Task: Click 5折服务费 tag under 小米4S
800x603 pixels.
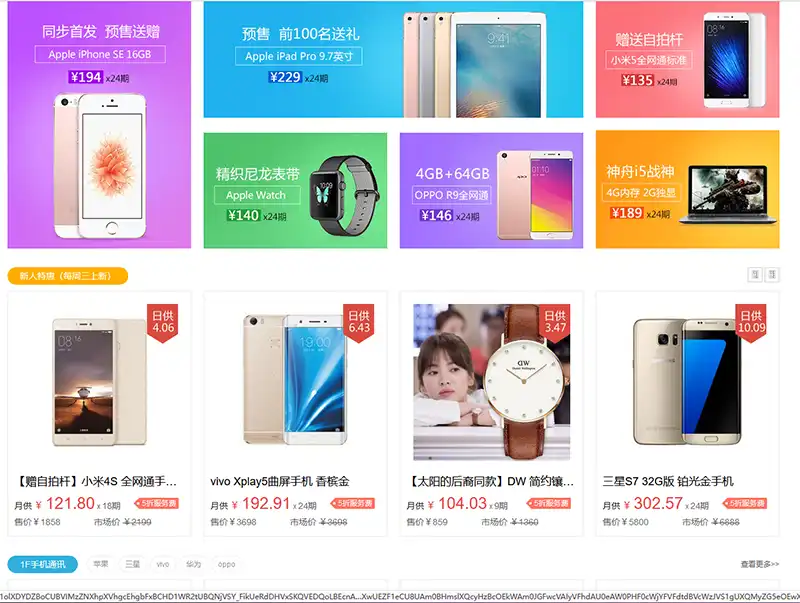Action: pos(157,504)
